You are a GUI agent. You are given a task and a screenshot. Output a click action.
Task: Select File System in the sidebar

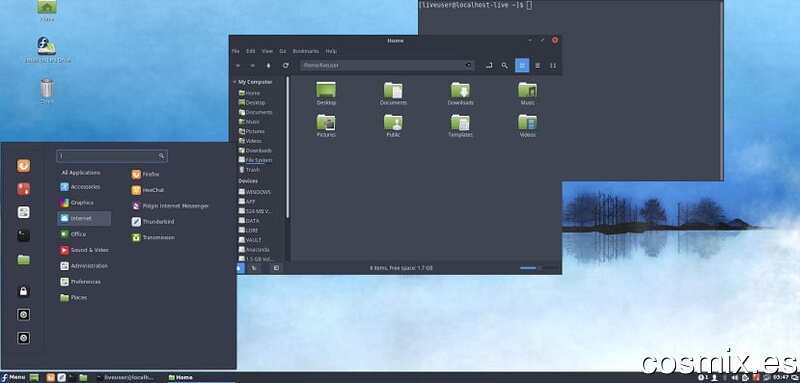pos(257,160)
